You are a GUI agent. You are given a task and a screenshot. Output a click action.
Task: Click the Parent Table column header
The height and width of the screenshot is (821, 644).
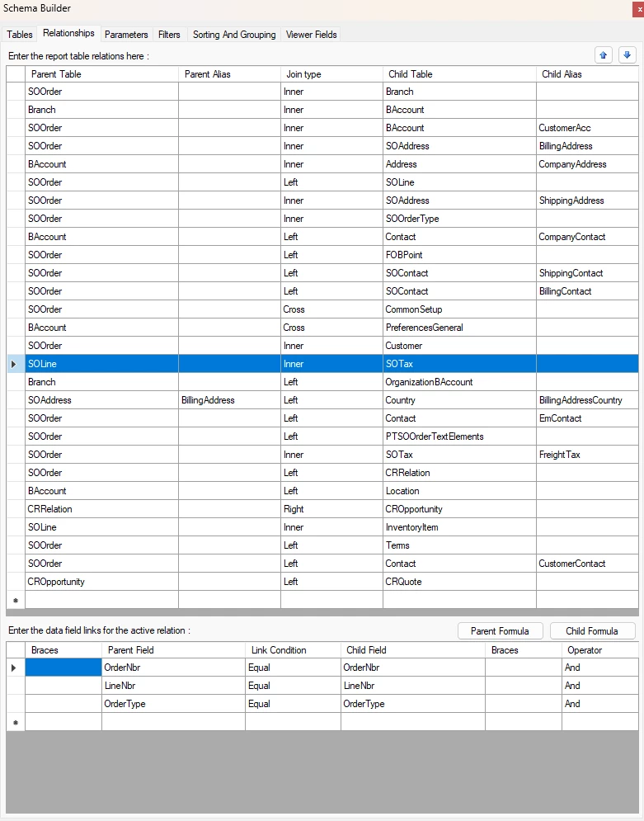102,74
